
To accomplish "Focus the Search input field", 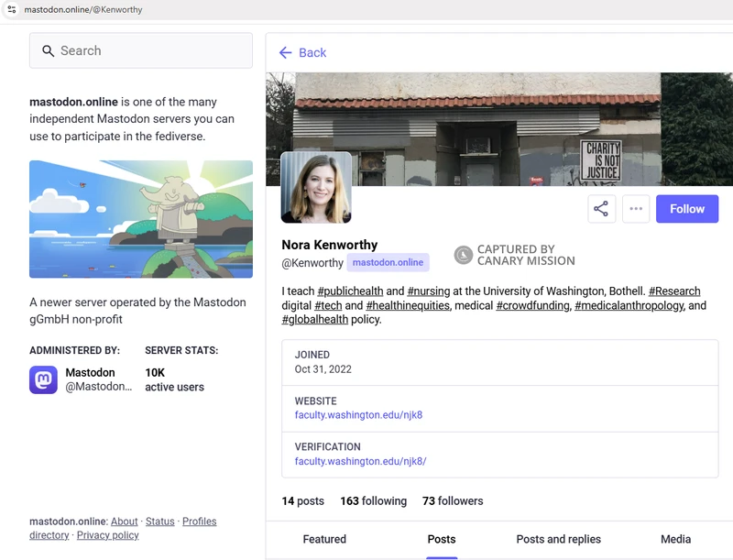I will [x=141, y=50].
